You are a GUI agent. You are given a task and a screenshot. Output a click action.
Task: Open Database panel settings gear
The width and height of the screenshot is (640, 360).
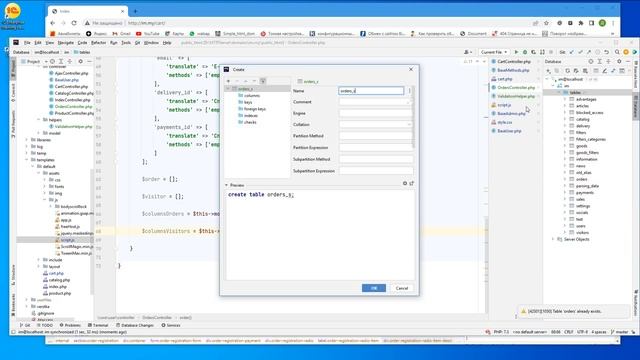pyautogui.click(x=619, y=61)
